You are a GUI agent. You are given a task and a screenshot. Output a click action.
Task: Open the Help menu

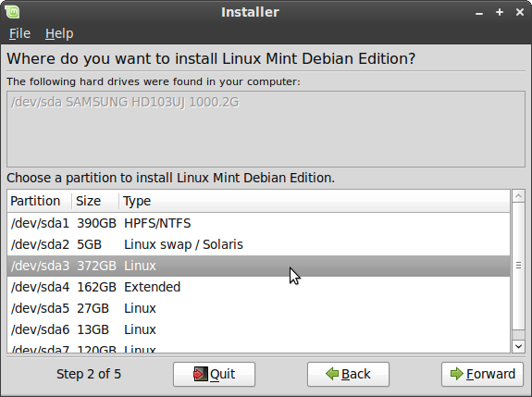point(59,33)
